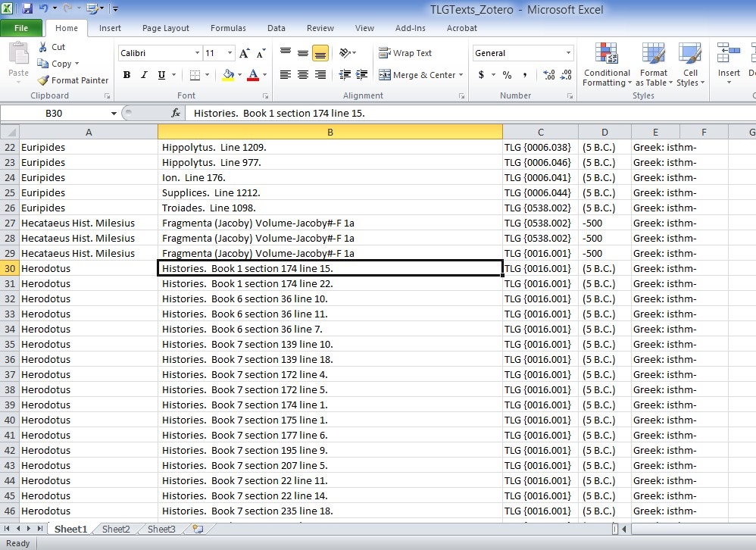Toggle Bold formatting
Image resolution: width=756 pixels, height=550 pixels.
pyautogui.click(x=127, y=75)
